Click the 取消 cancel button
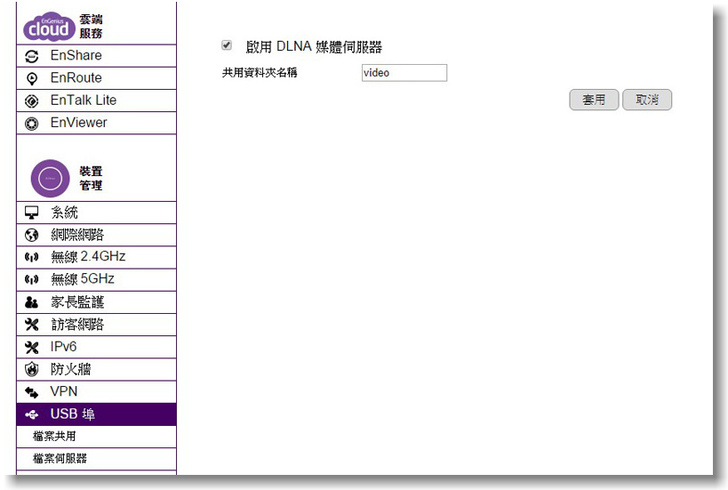 [647, 100]
